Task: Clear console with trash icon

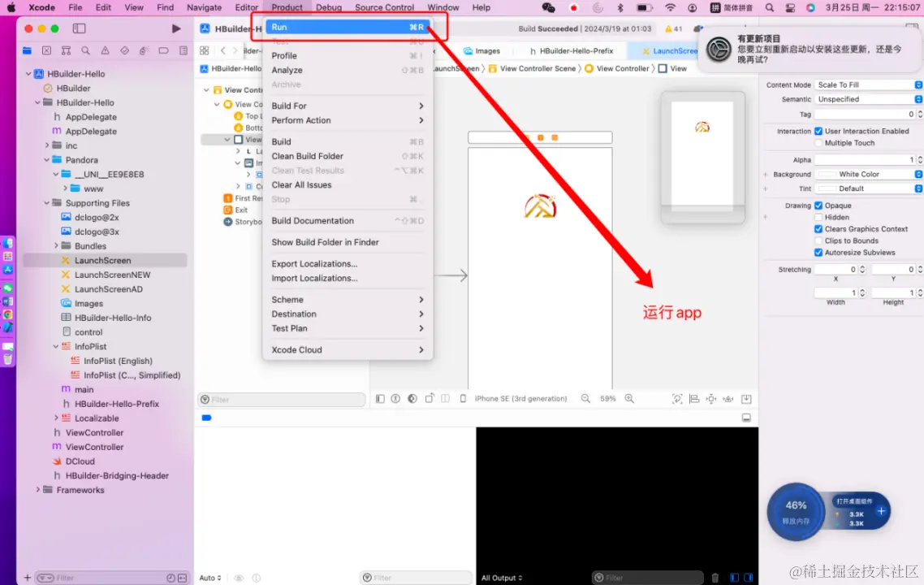Action: (715, 578)
